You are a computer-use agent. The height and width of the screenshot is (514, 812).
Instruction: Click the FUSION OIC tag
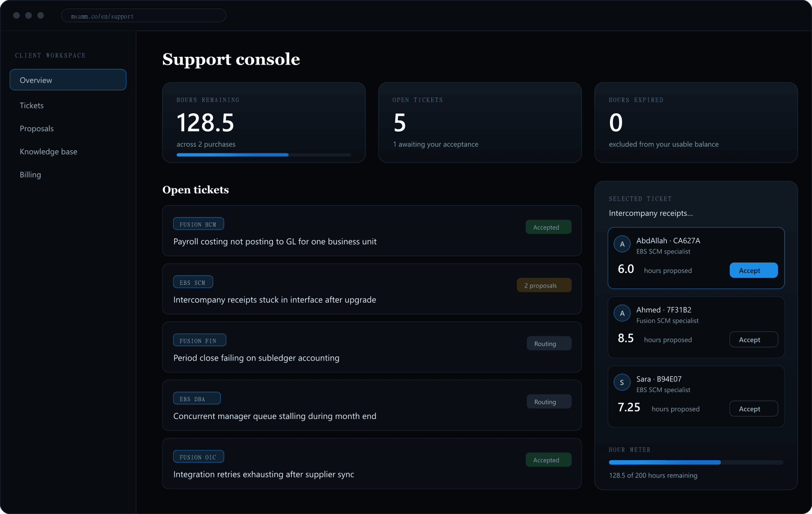pyautogui.click(x=198, y=457)
